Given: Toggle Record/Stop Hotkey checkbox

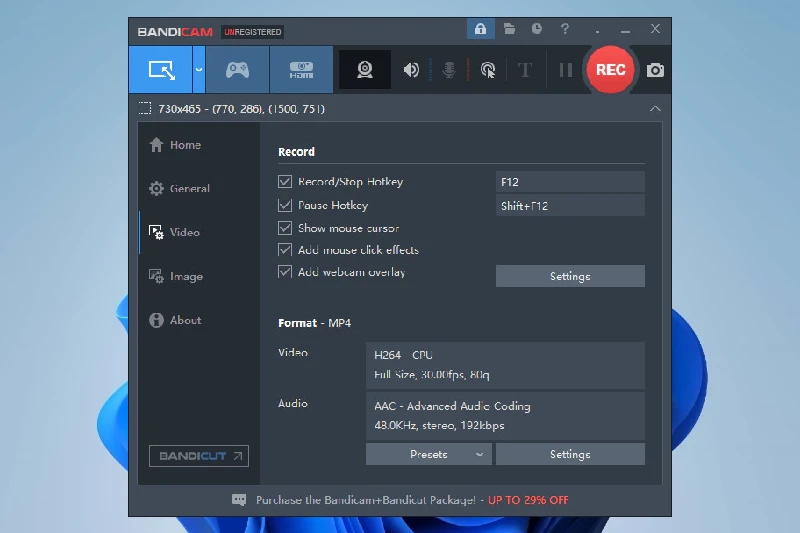Looking at the screenshot, I should (285, 182).
